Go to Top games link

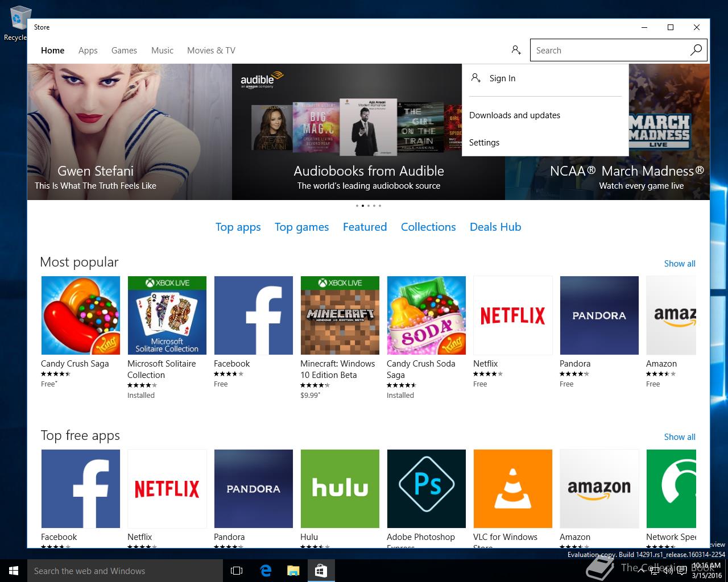301,227
